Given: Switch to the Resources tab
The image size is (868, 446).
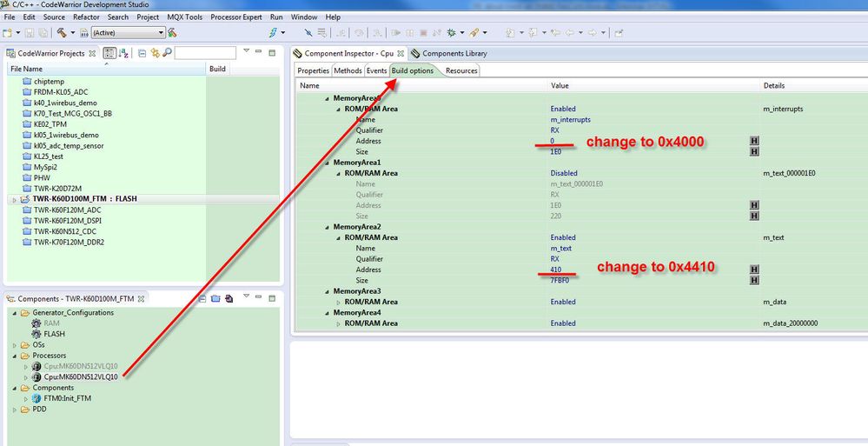Looking at the screenshot, I should click(x=461, y=70).
